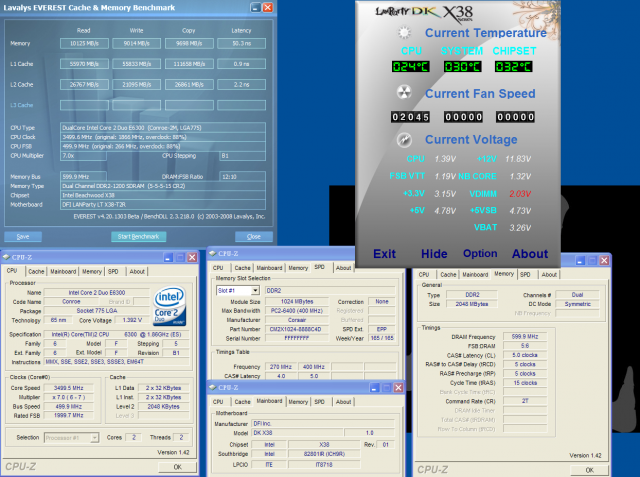This screenshot has height=477, width=640.
Task: Select Memory tab in CPU-Z Memory window
Action: pyautogui.click(x=504, y=274)
